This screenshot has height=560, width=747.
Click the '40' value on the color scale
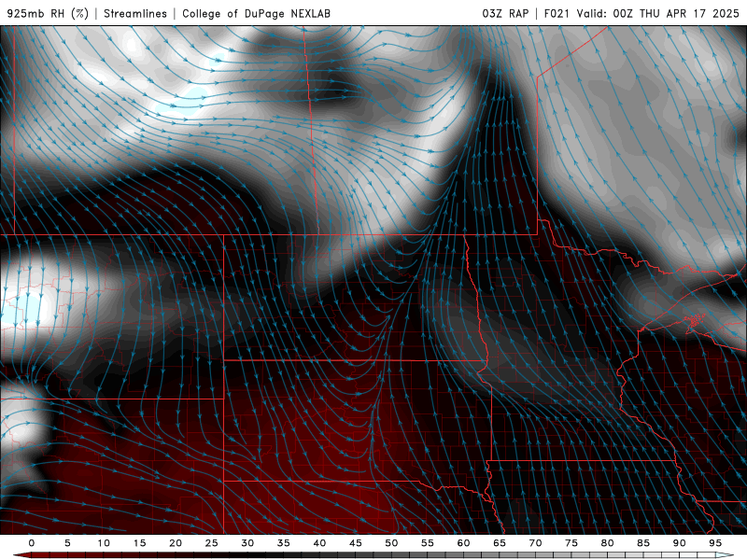tap(319, 543)
